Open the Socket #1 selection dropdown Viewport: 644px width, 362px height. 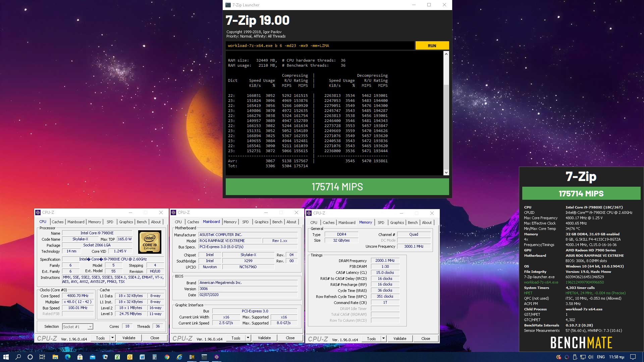point(77,326)
